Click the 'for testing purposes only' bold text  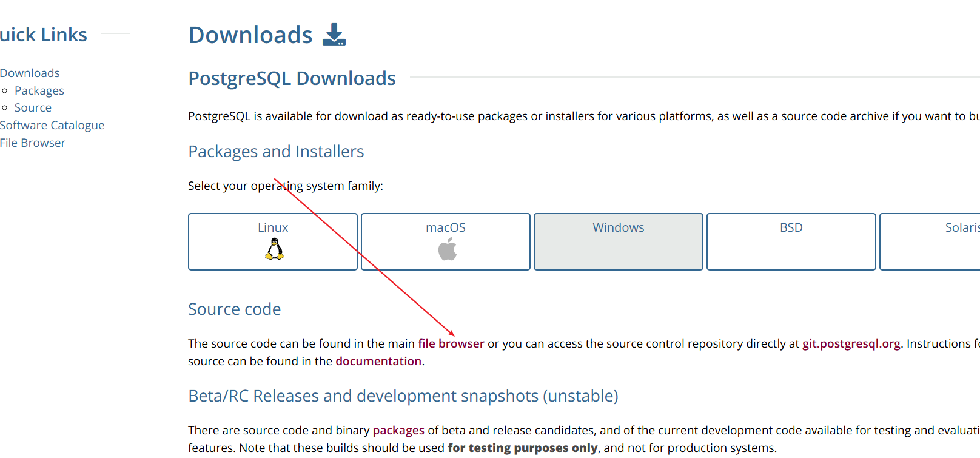(523, 448)
